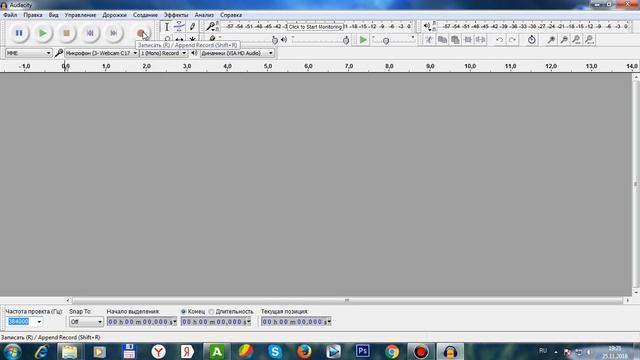Stop audio with the Stop button

click(x=67, y=33)
